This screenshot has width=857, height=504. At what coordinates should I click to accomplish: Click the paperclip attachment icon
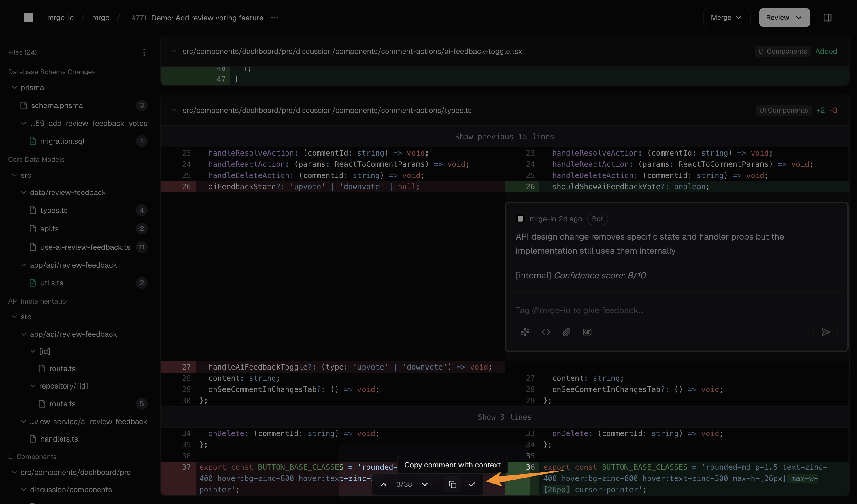(566, 332)
